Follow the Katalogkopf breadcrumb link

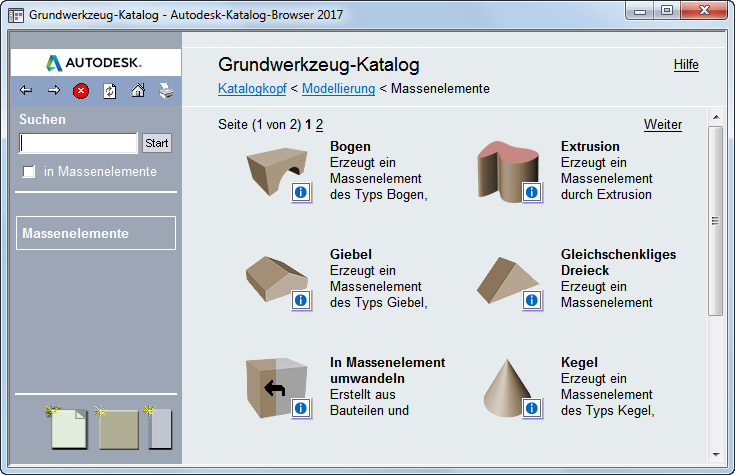click(x=252, y=88)
